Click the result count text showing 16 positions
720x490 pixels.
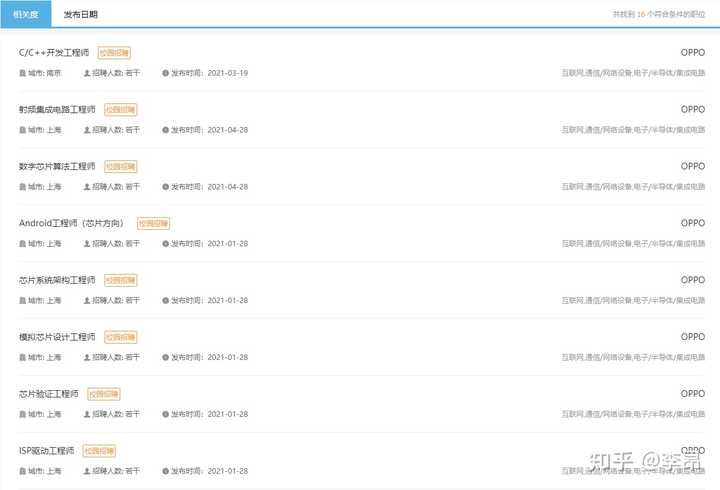pyautogui.click(x=659, y=14)
